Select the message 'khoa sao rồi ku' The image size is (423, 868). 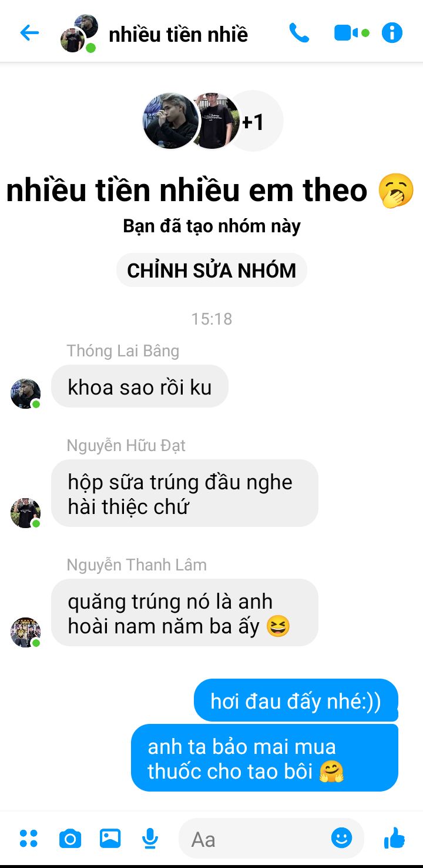click(x=140, y=386)
